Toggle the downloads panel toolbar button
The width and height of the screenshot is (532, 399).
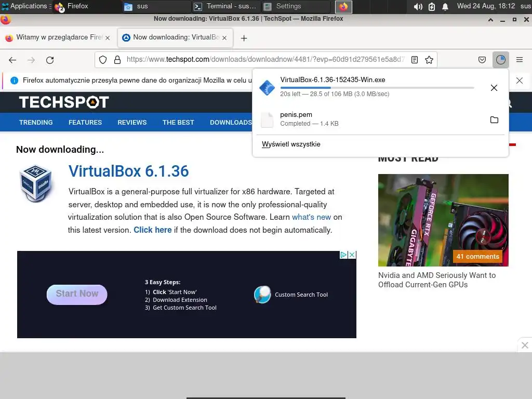point(501,60)
